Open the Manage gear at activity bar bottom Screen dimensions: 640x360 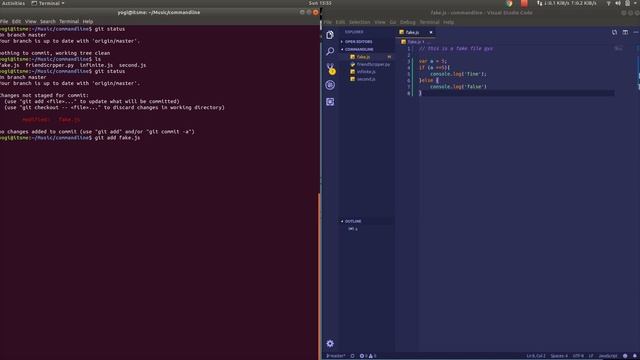pos(330,344)
